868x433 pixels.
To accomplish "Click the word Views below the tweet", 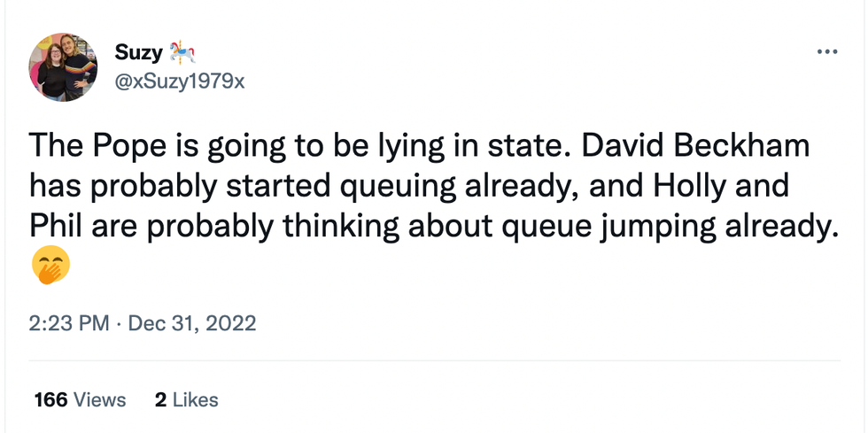I will 100,400.
